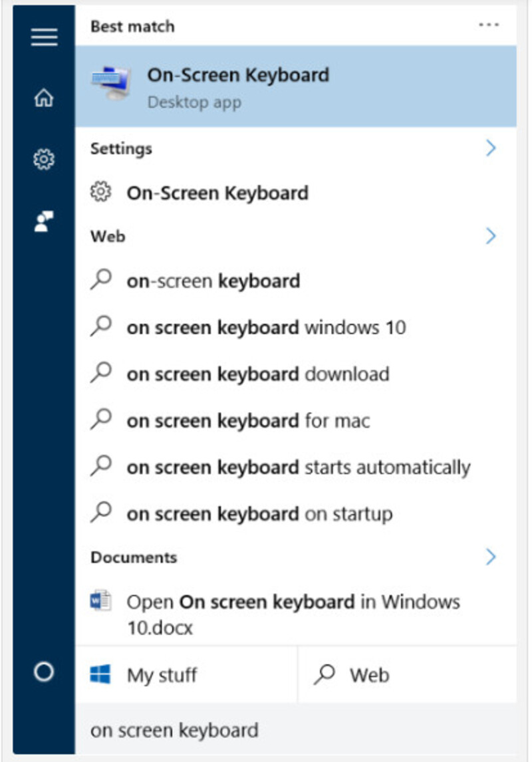Viewport: 532px width, 762px height.
Task: Click the magnifier beside 'on startup' suggestion
Action: click(101, 513)
